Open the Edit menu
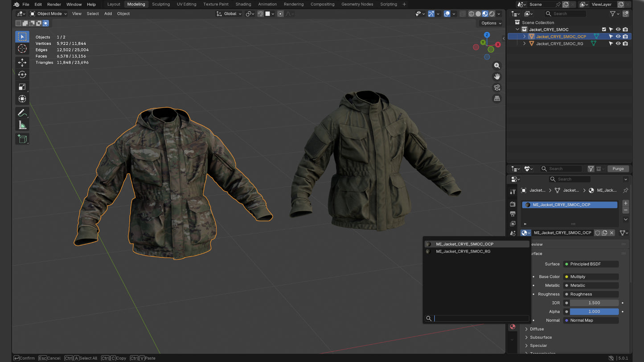The width and height of the screenshot is (644, 362). tap(38, 4)
